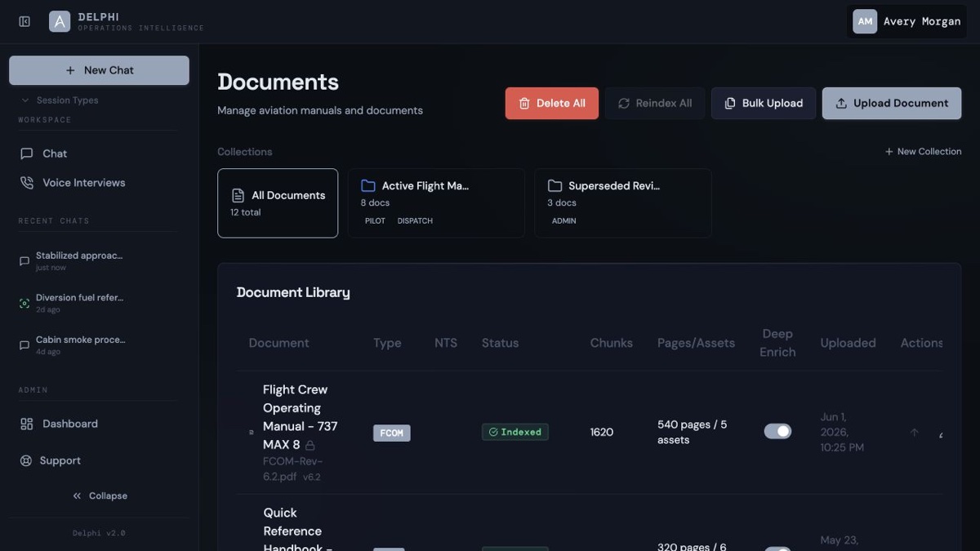This screenshot has width=980, height=551.
Task: Click Upload Document
Action: pos(892,104)
